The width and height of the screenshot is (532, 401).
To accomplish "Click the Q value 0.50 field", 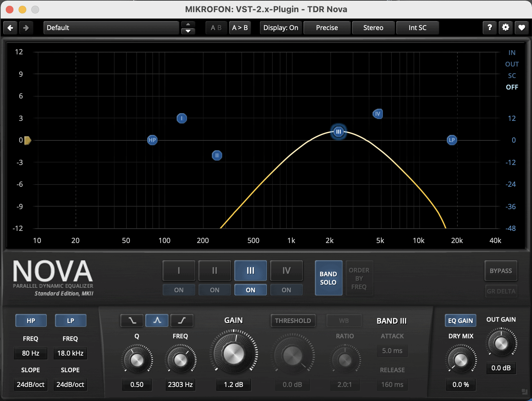I will 137,385.
